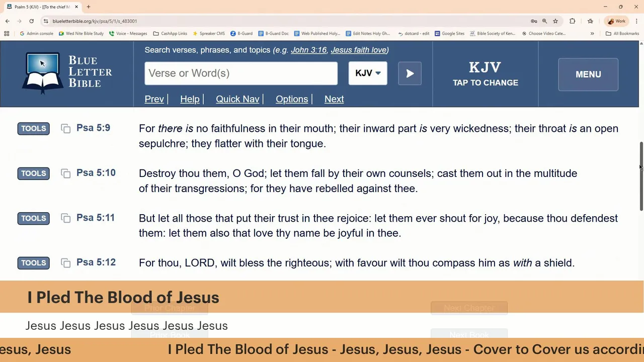Open the Extensions puzzle icon

point(572,21)
